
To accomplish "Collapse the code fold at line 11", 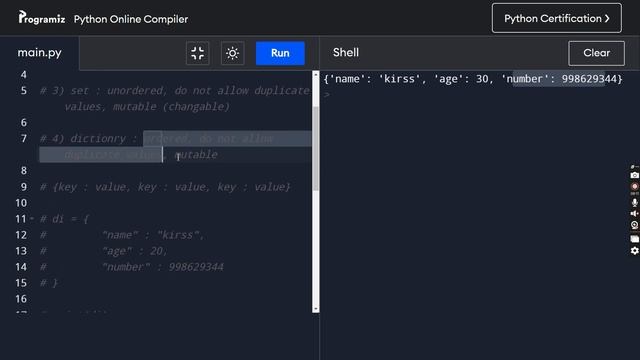I will [x=32, y=219].
